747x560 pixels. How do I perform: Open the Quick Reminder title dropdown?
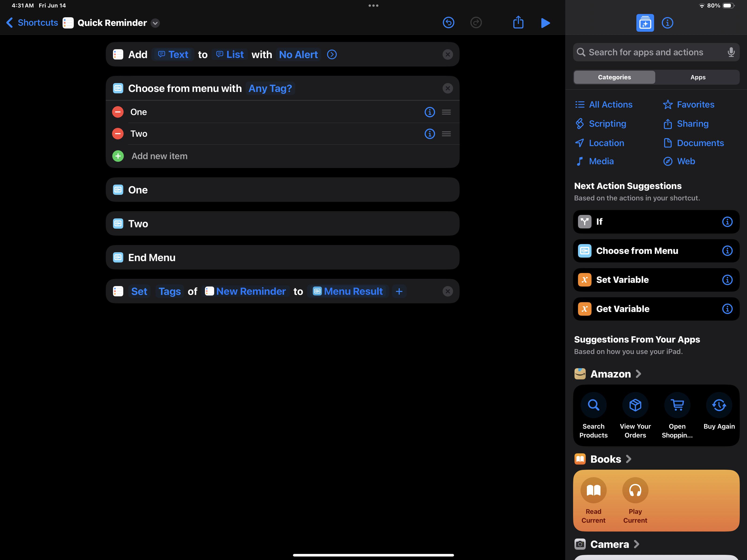click(x=155, y=23)
